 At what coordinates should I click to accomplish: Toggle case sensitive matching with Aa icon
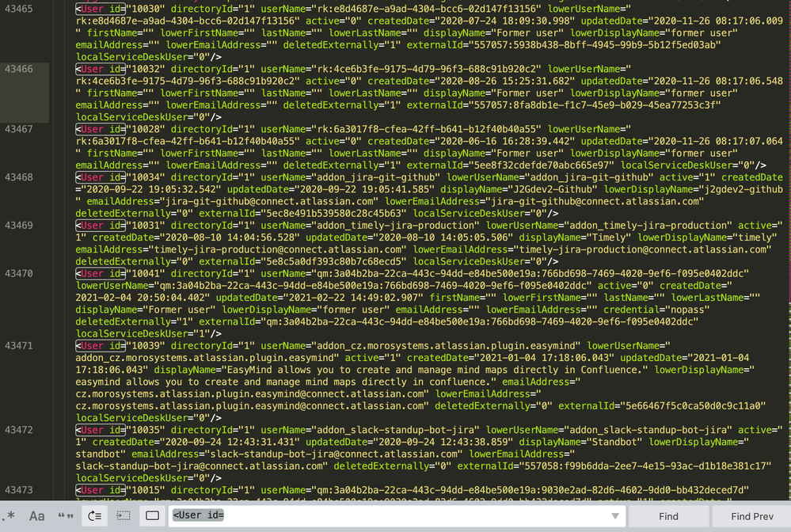36,516
